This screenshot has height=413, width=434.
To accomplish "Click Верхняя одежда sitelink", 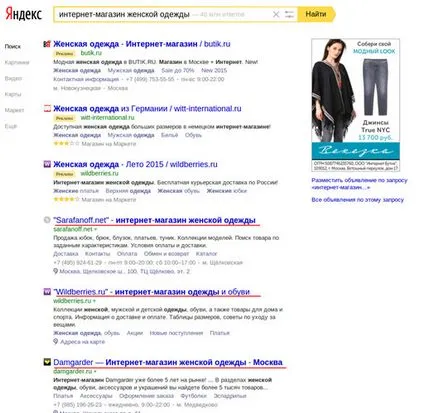I will point(128,191).
